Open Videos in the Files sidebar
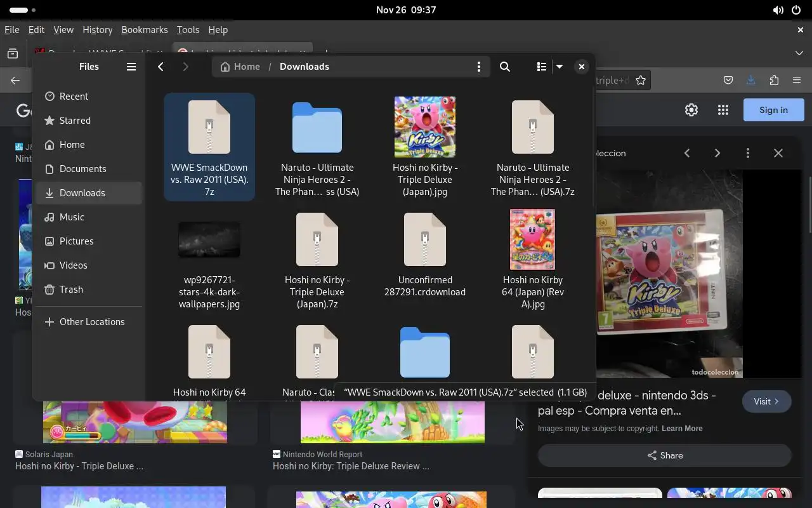The image size is (812, 508). [89, 265]
